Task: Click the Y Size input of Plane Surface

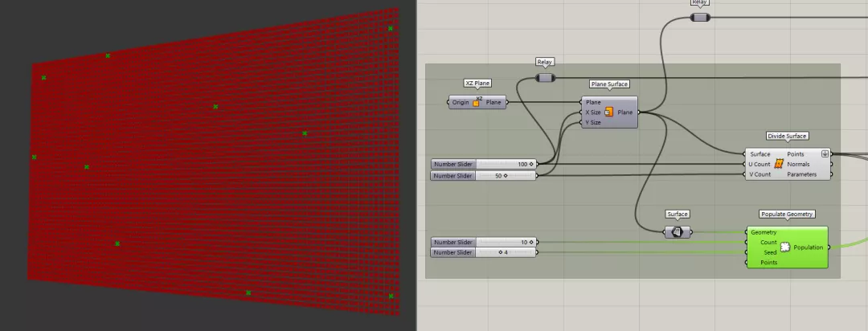Action: click(x=593, y=122)
